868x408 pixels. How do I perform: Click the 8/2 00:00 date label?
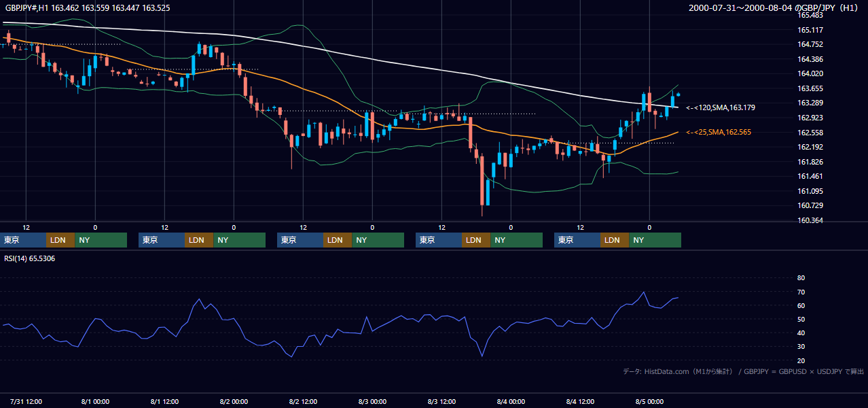point(234,402)
